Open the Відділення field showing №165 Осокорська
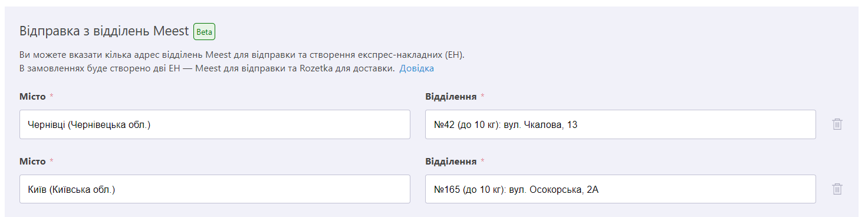Screen dimensions: 868x217 620,189
